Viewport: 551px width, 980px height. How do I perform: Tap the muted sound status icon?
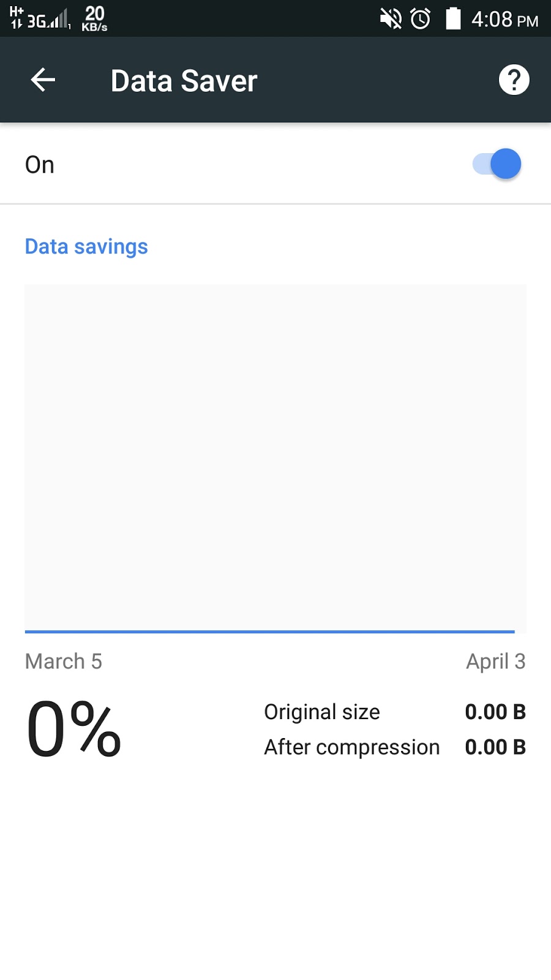pyautogui.click(x=391, y=19)
